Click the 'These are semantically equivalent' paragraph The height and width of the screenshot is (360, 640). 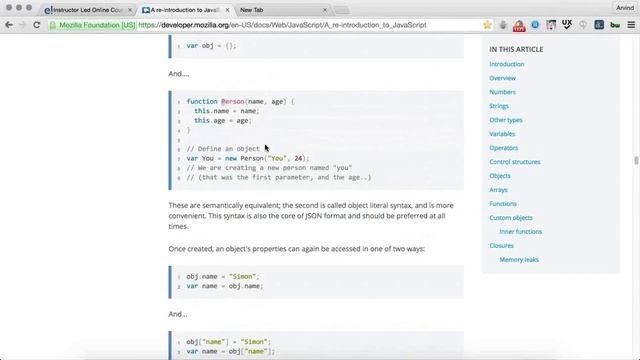(x=311, y=216)
